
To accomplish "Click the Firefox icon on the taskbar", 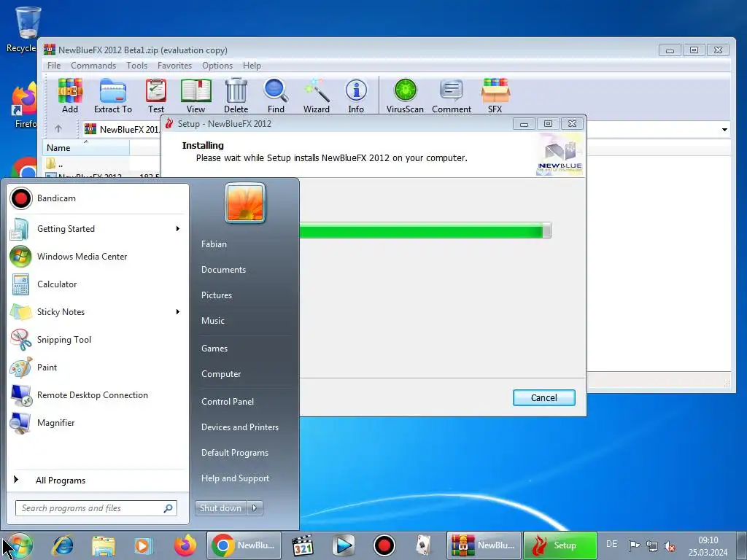I will [185, 545].
